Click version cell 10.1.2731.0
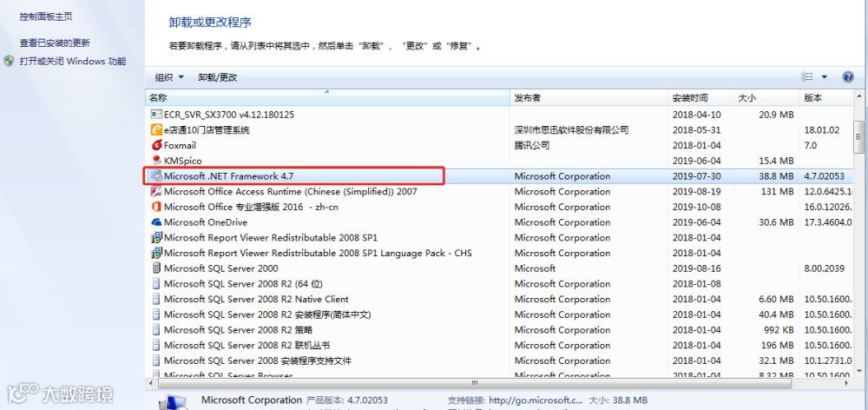Image resolution: width=868 pixels, height=410 pixels. point(827,360)
